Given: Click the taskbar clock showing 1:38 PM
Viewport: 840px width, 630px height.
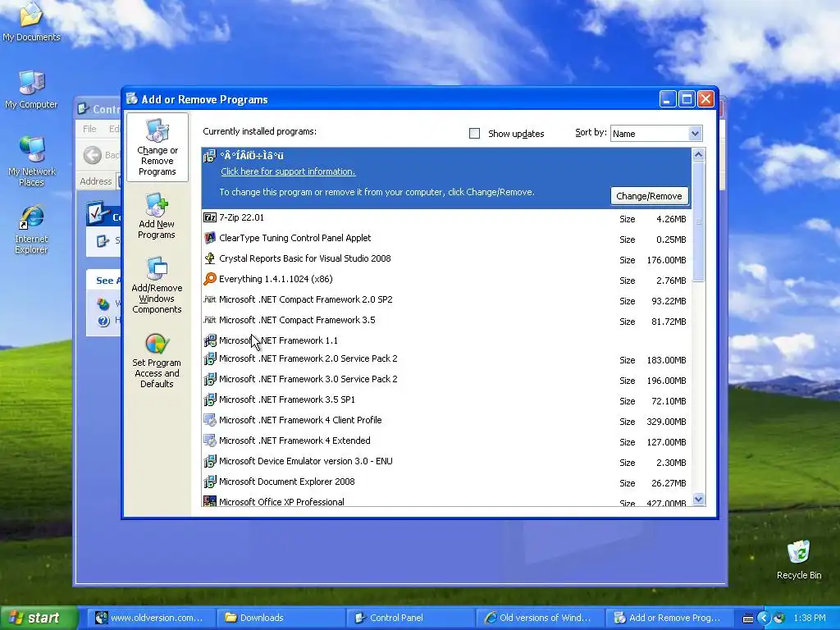Looking at the screenshot, I should pos(810,618).
